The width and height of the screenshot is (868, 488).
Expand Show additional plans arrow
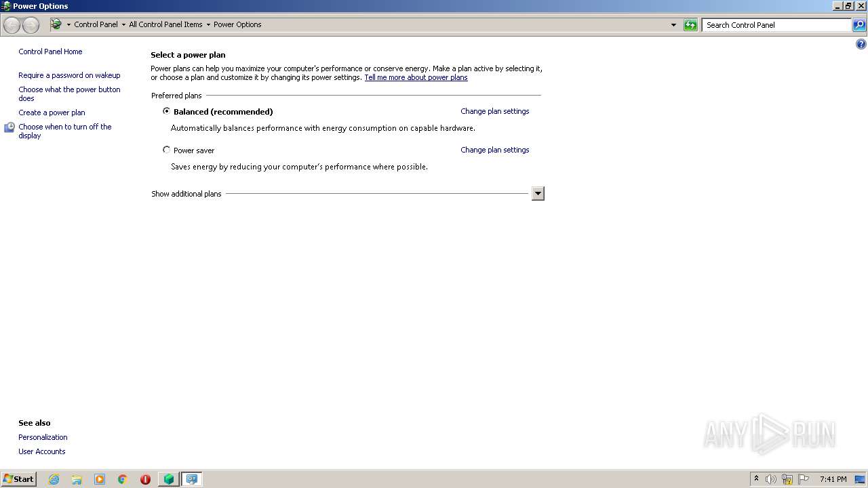coord(538,194)
